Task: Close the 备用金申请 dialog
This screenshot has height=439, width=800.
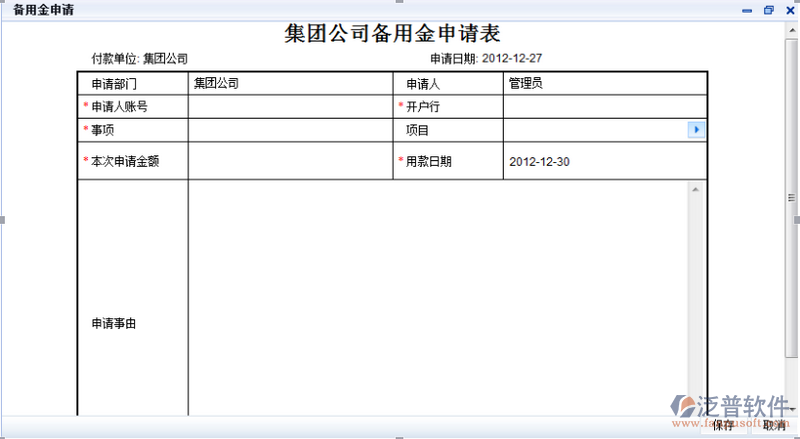Action: pos(788,10)
